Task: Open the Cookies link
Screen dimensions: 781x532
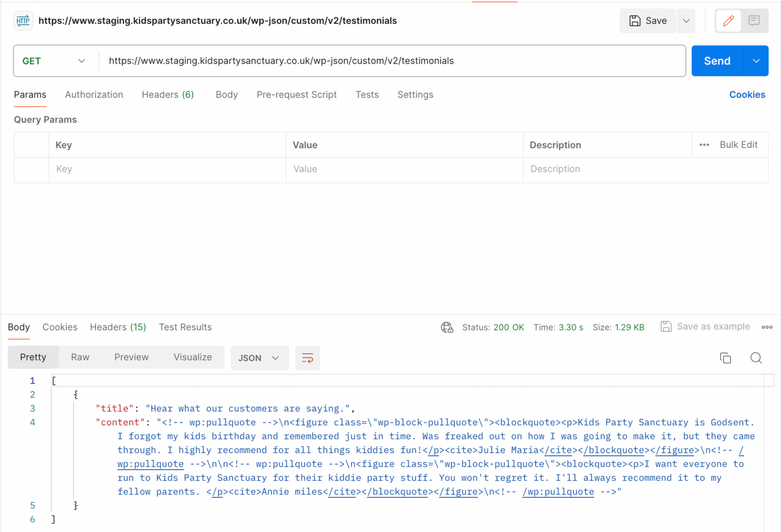Action: pyautogui.click(x=746, y=95)
